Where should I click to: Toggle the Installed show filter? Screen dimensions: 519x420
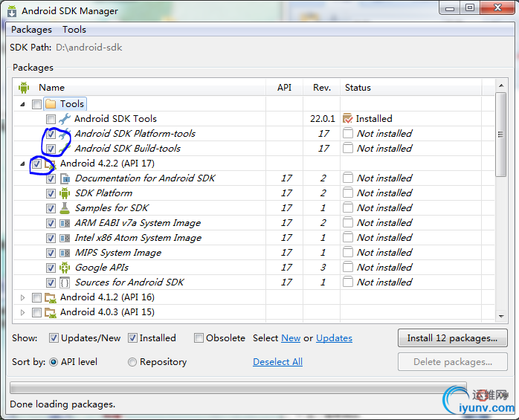pos(132,338)
